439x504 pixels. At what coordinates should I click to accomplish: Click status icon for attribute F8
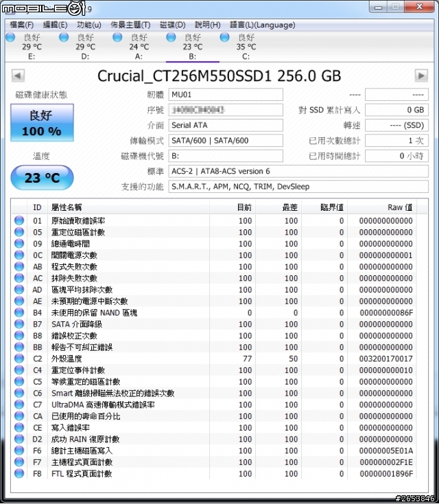point(19,474)
